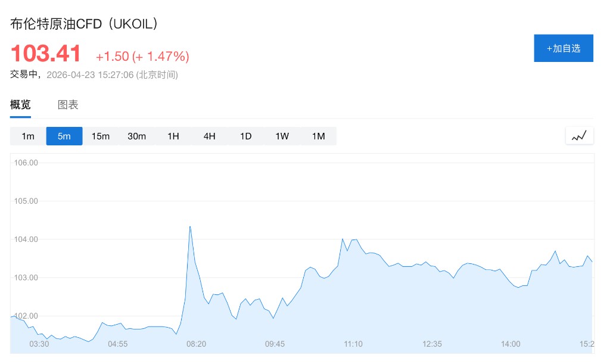Set the chart interval to 1H
This screenshot has height=364, width=610.
coord(173,136)
